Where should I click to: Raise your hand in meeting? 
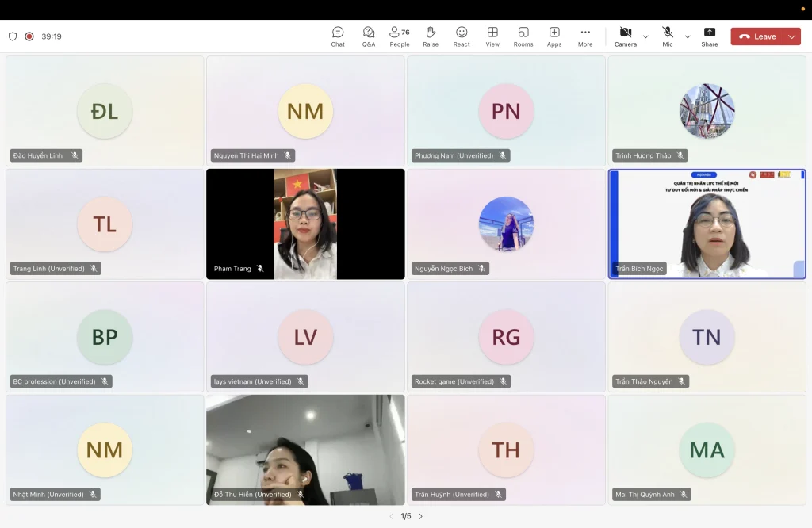tap(431, 36)
